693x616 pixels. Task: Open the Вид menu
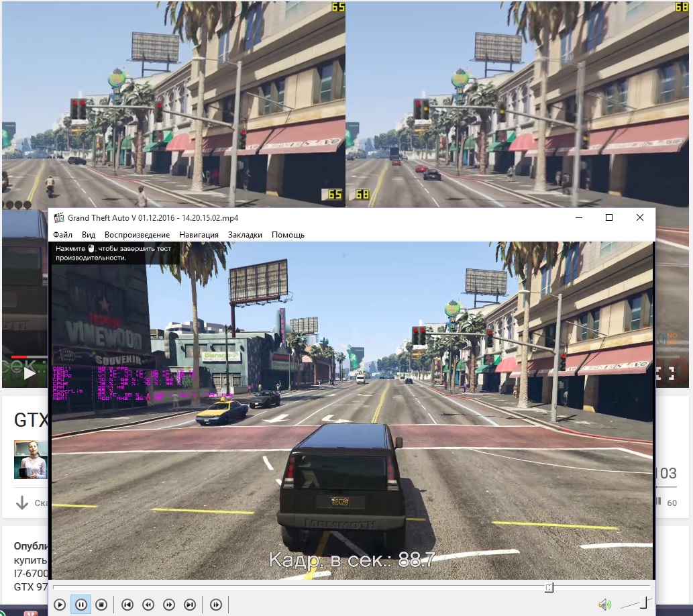[89, 235]
